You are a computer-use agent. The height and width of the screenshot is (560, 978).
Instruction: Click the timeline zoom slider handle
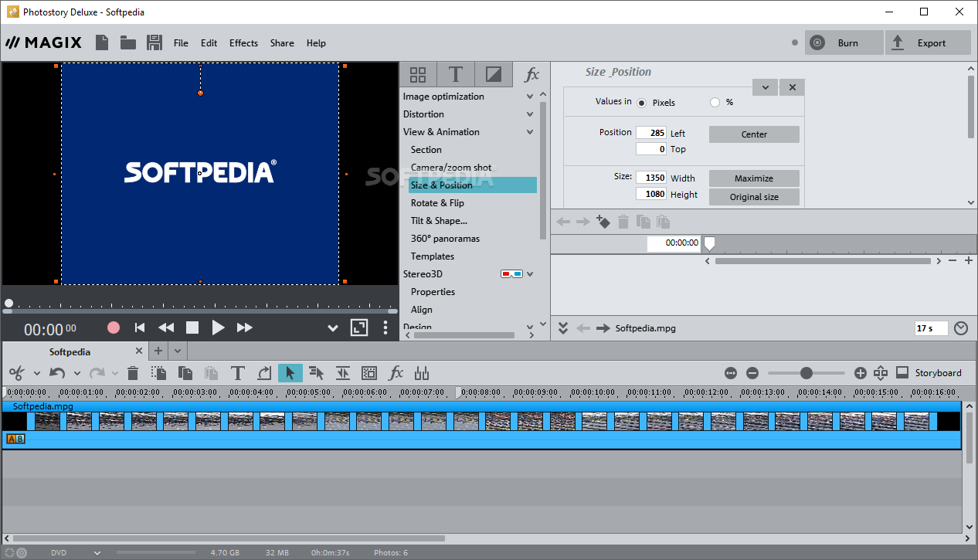click(x=807, y=373)
